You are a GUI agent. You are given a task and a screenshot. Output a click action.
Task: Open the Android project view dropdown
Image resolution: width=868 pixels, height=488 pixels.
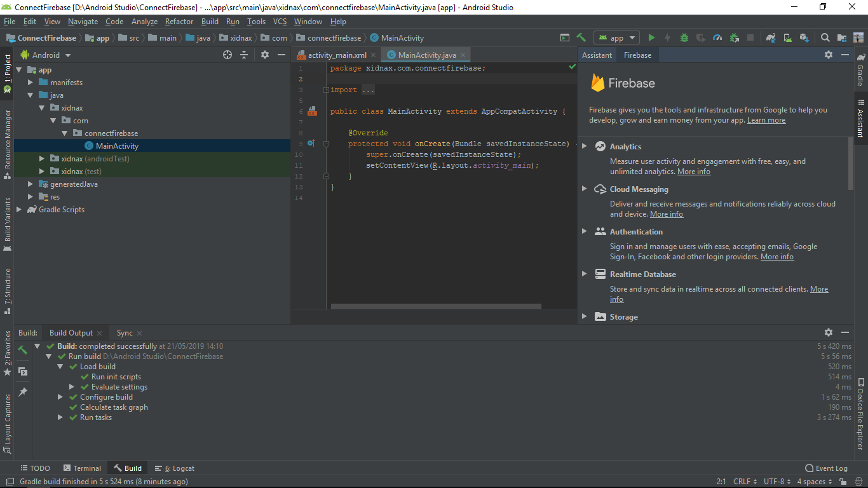[x=46, y=55]
